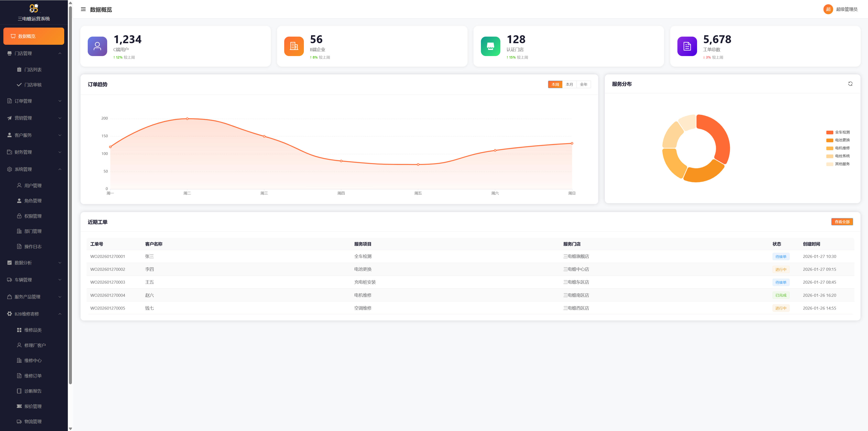Click the 周二 data point on trend chart

[187, 118]
